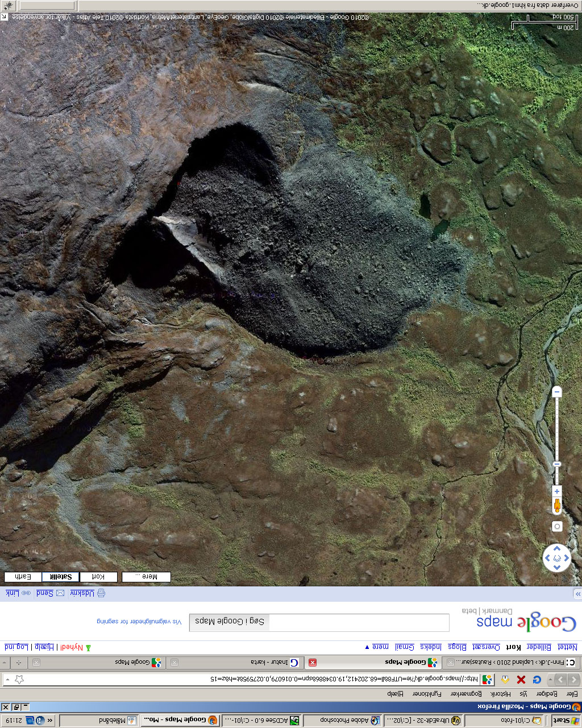Open the Funktioner menu
The width and height of the screenshot is (582, 728).
coord(427,694)
